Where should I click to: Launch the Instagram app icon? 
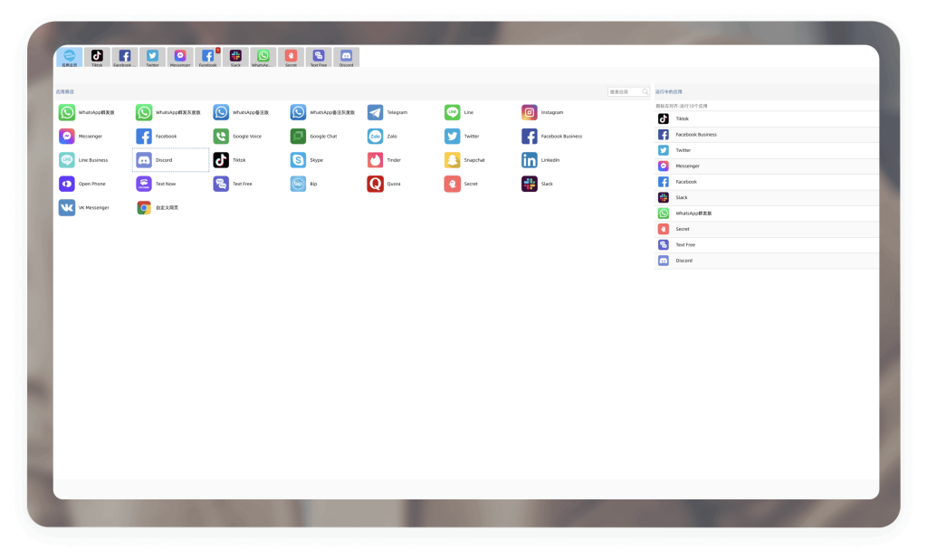point(530,112)
